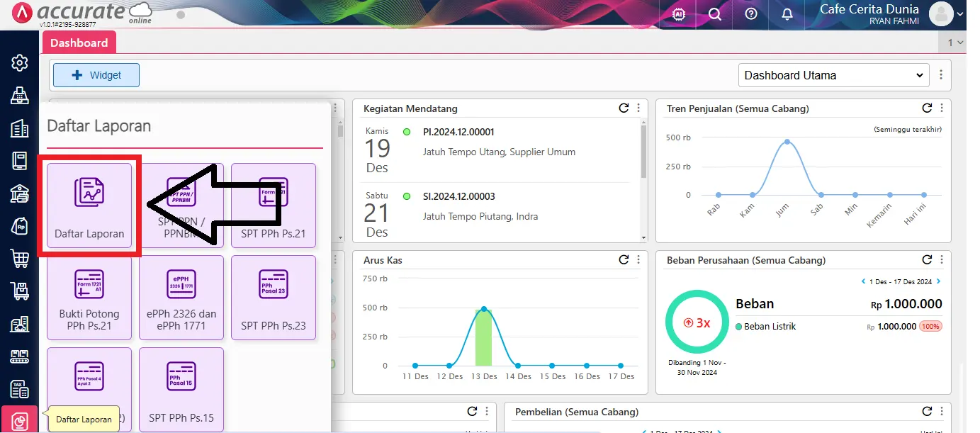Click the add Widget button
Viewport: 980px width, 433px height.
click(x=96, y=75)
